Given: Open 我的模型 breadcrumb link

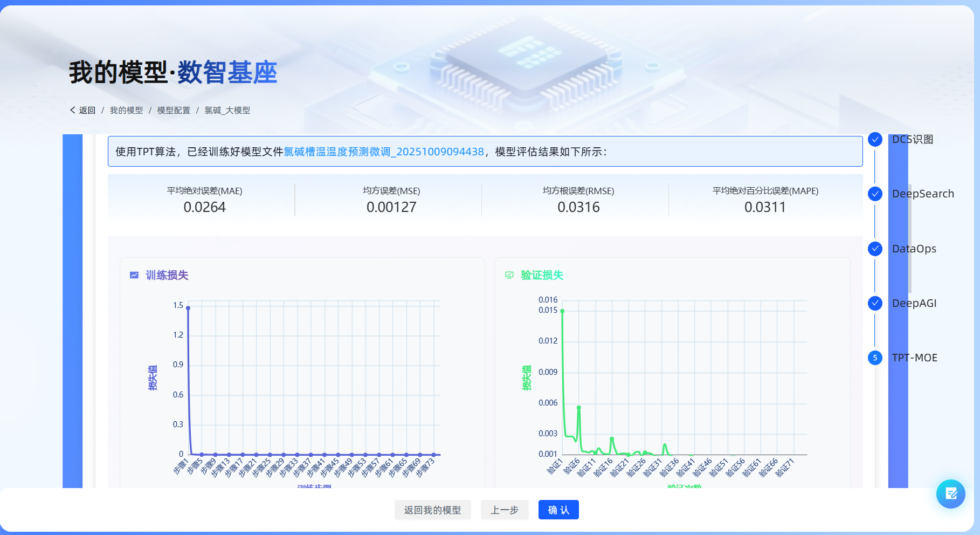Looking at the screenshot, I should click(x=126, y=110).
